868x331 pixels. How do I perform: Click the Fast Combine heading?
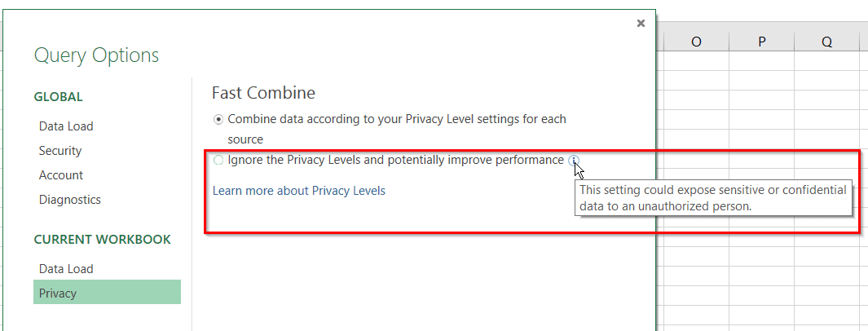(263, 93)
